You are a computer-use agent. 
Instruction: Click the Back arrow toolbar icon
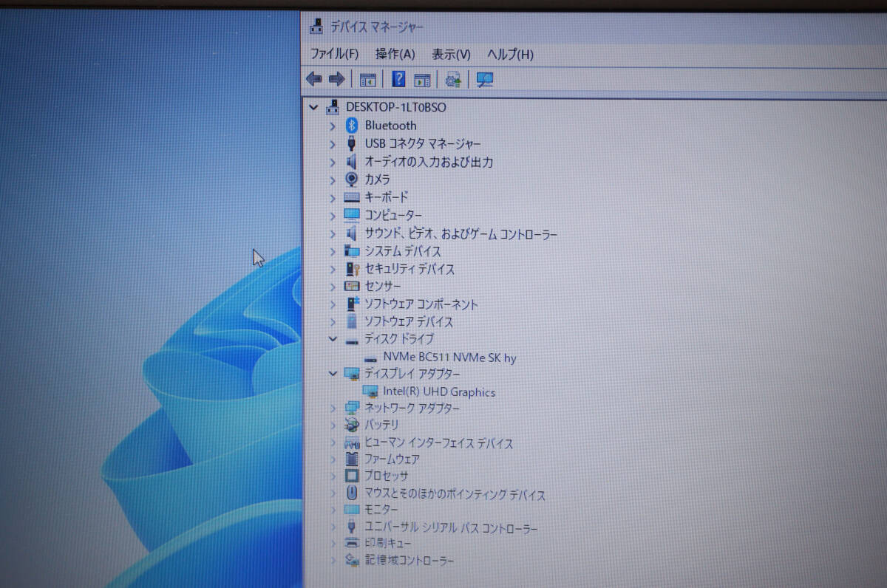tap(314, 79)
